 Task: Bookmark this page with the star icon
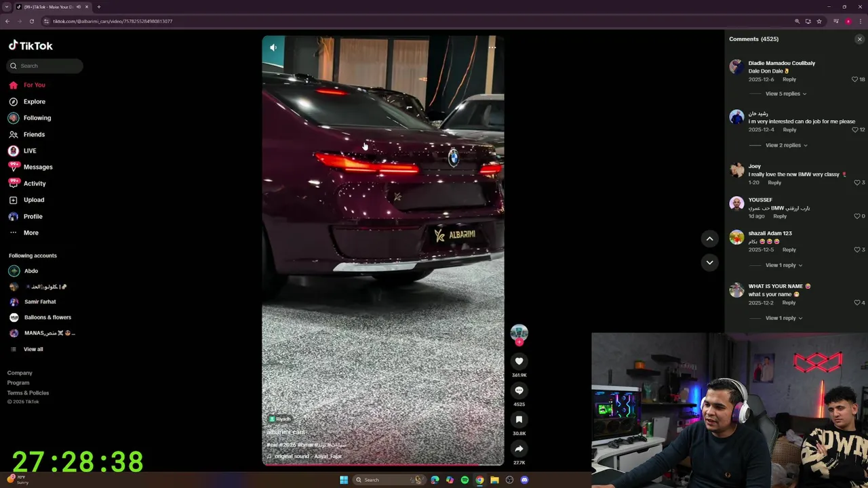(818, 21)
